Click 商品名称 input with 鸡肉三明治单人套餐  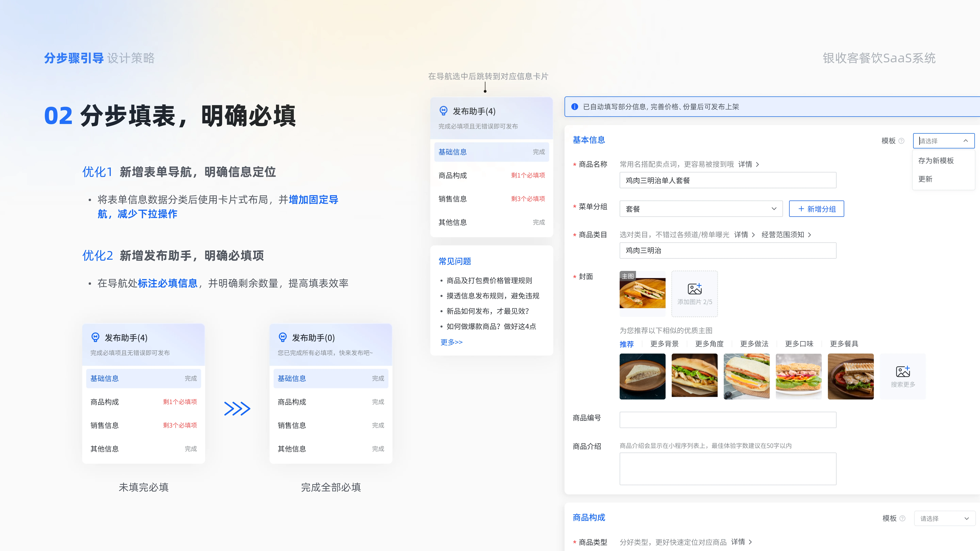point(728,180)
